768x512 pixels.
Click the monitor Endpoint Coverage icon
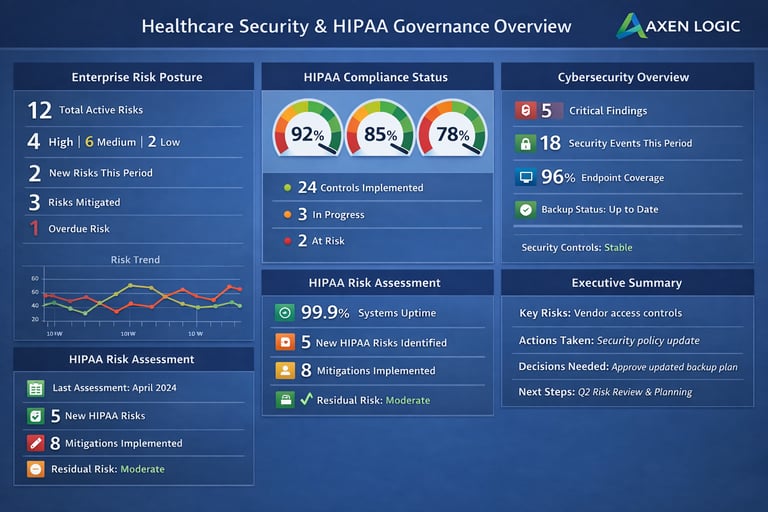tap(526, 177)
